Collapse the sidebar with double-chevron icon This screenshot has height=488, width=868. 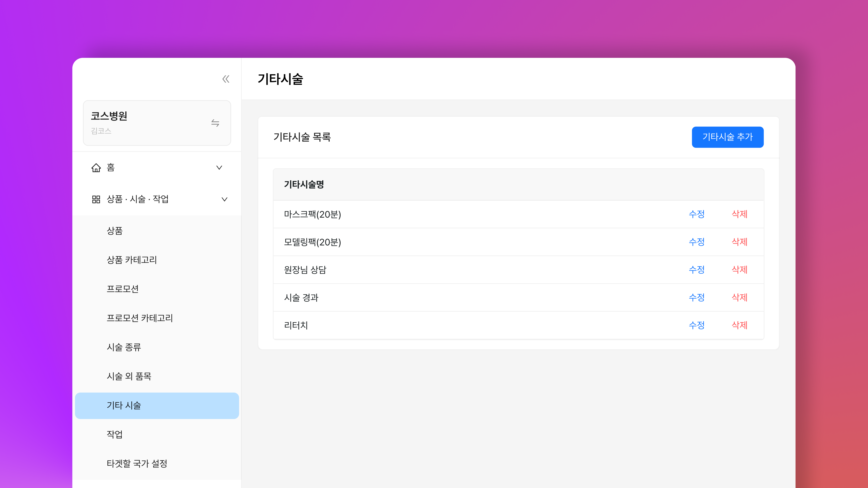click(x=226, y=79)
